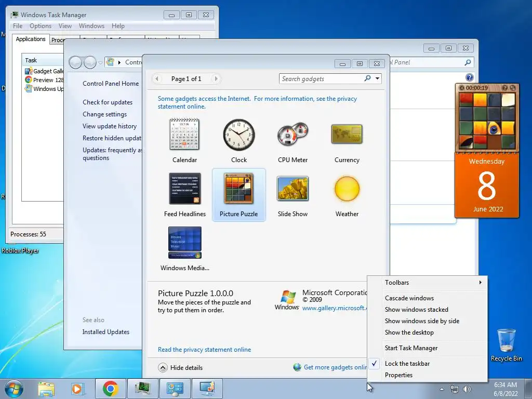Image resolution: width=532 pixels, height=399 pixels.
Task: Click Read the privacy statement online link
Action: tap(204, 350)
